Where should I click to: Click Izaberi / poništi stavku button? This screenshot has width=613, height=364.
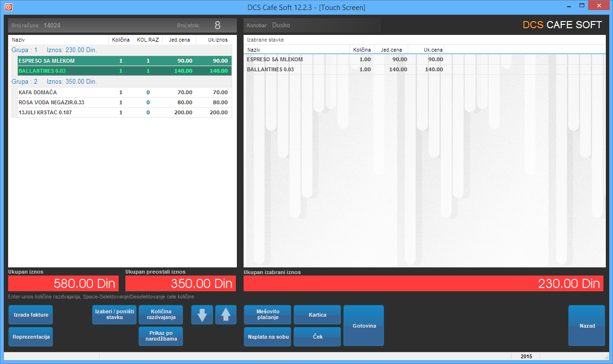coord(114,315)
